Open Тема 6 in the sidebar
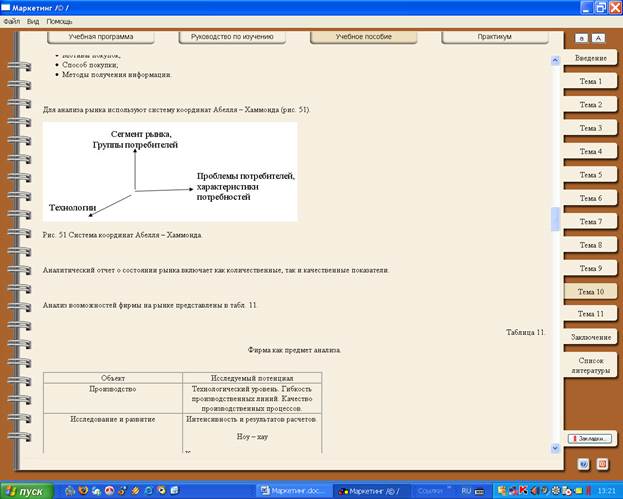 point(590,198)
